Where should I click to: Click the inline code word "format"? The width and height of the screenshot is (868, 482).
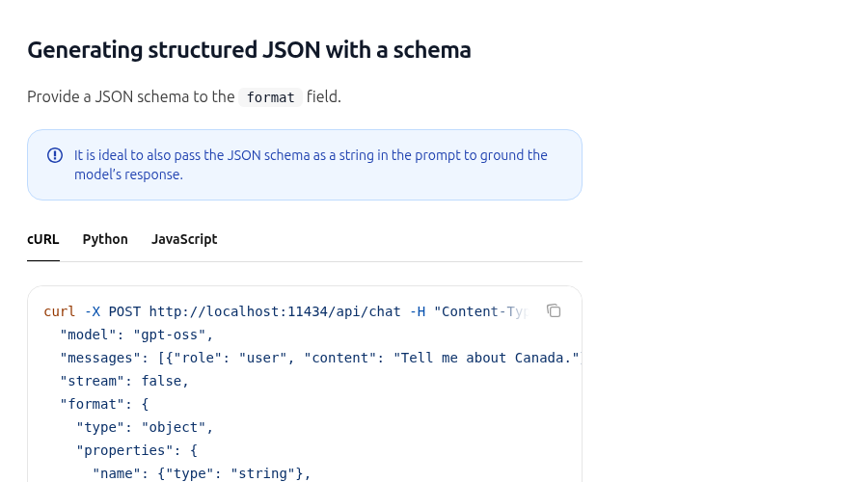pos(271,97)
